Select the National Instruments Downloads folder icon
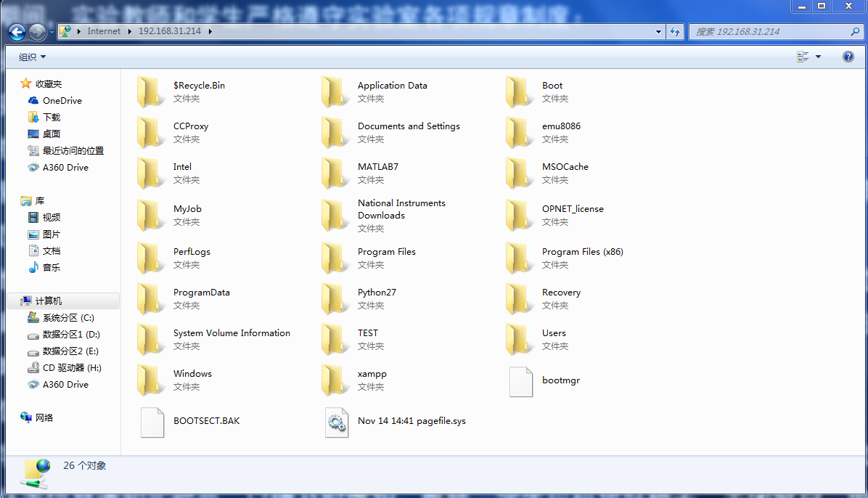 335,216
